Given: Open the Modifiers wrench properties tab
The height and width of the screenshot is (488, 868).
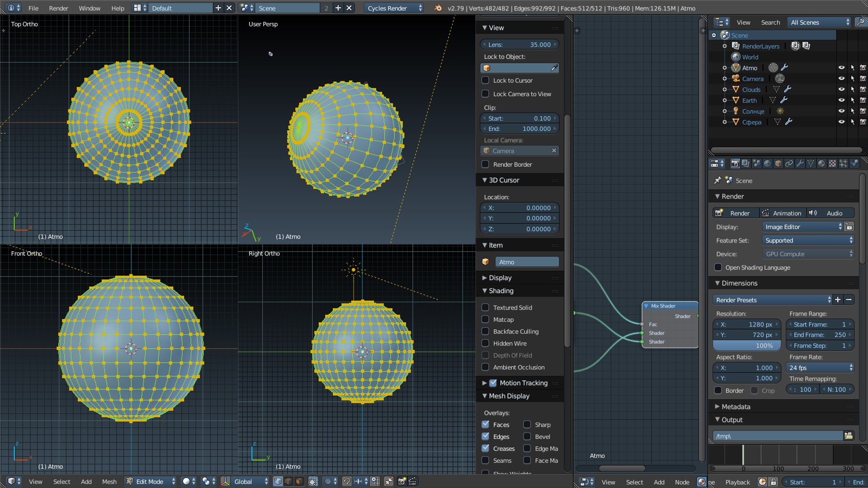Looking at the screenshot, I should pyautogui.click(x=800, y=164).
